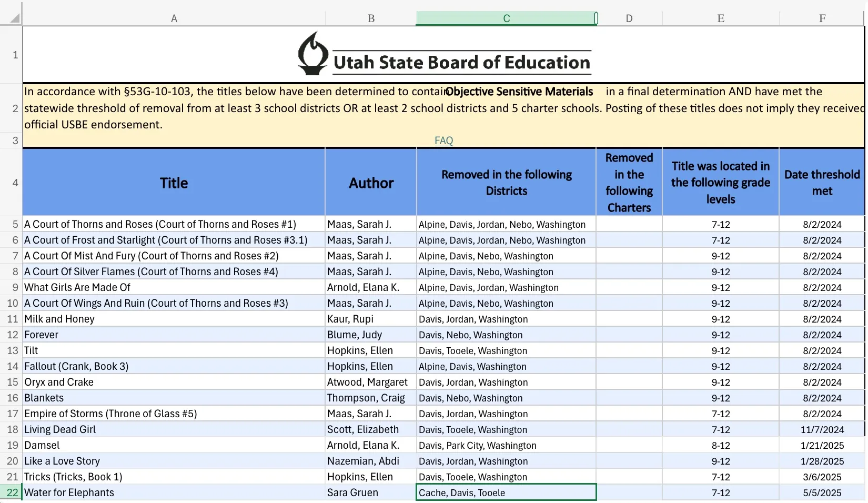
Task: Select the date cell 5/5/2025
Action: (x=822, y=492)
